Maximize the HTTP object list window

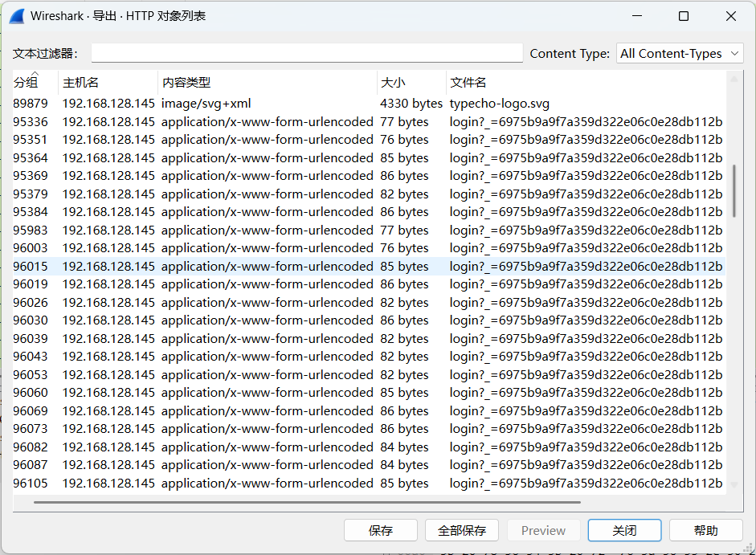pyautogui.click(x=684, y=16)
